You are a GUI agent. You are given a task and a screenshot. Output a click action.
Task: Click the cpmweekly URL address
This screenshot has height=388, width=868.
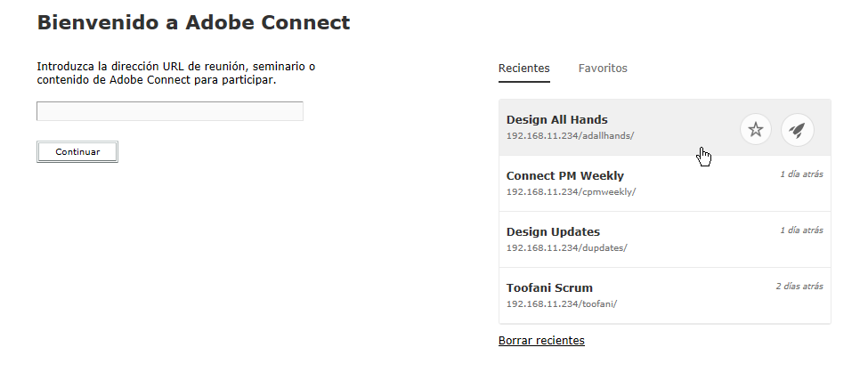[x=571, y=191]
